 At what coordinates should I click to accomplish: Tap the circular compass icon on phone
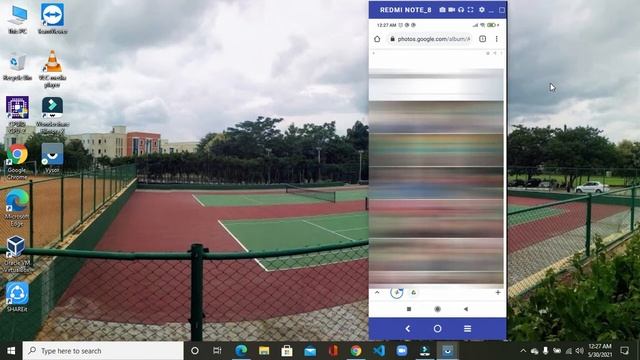[396, 292]
